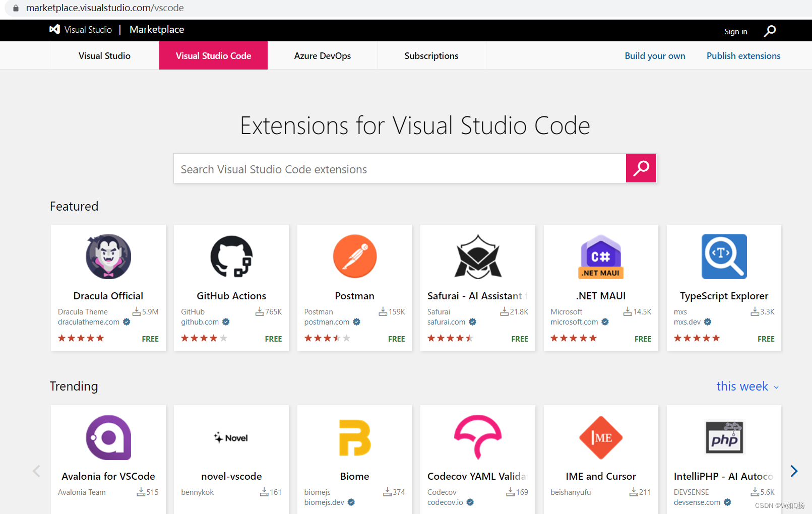Screen dimensions: 812x514
Task: Open the IntelliPHP extension icon
Action: (724, 437)
